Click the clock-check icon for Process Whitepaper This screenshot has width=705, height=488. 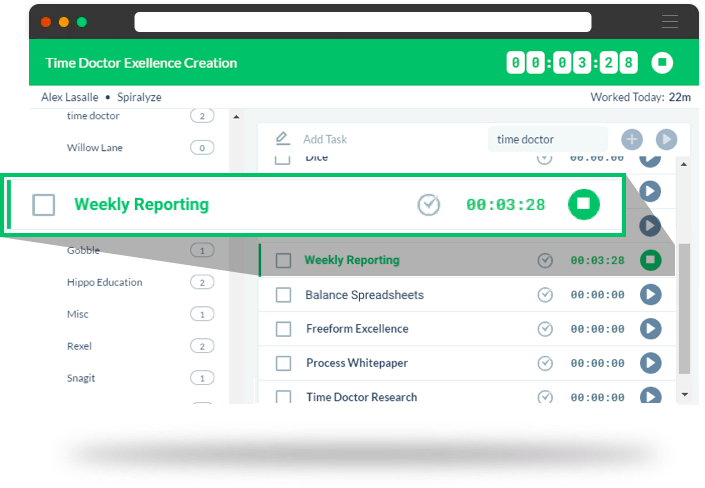coord(545,363)
